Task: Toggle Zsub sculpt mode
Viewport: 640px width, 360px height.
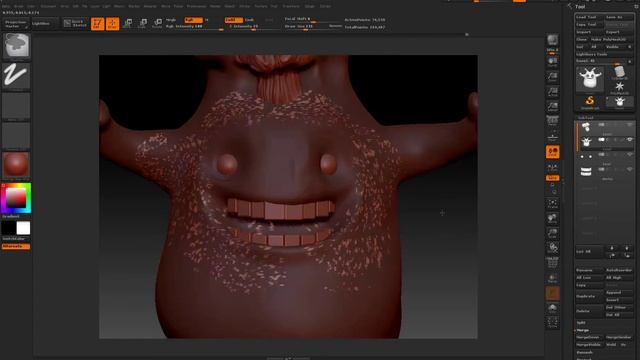Action: point(250,20)
